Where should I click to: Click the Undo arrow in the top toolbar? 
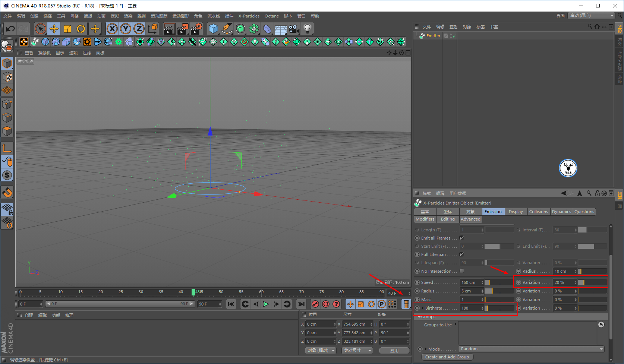[10, 29]
